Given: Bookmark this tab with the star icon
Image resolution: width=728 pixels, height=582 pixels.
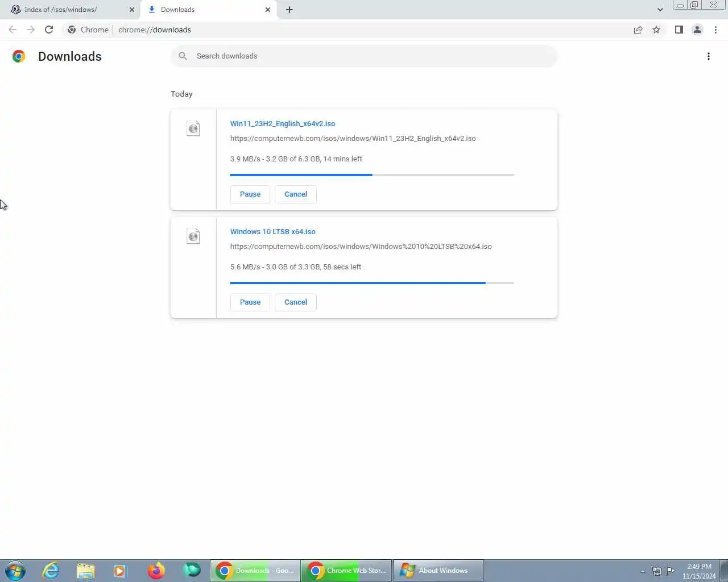Looking at the screenshot, I should 656,30.
